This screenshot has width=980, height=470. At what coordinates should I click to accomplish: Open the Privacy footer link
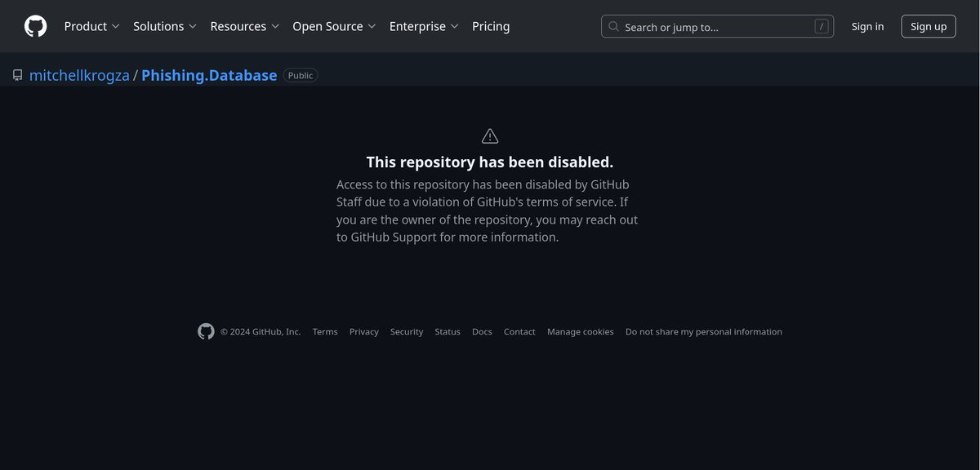coord(364,331)
